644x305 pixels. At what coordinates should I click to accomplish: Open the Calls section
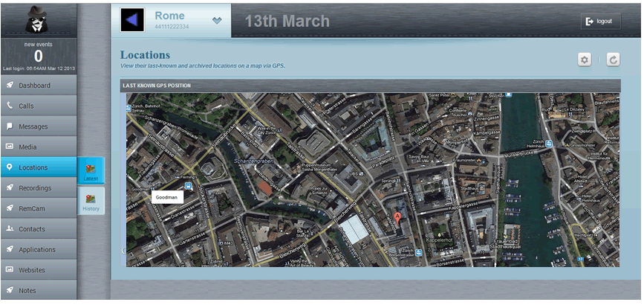coord(38,106)
